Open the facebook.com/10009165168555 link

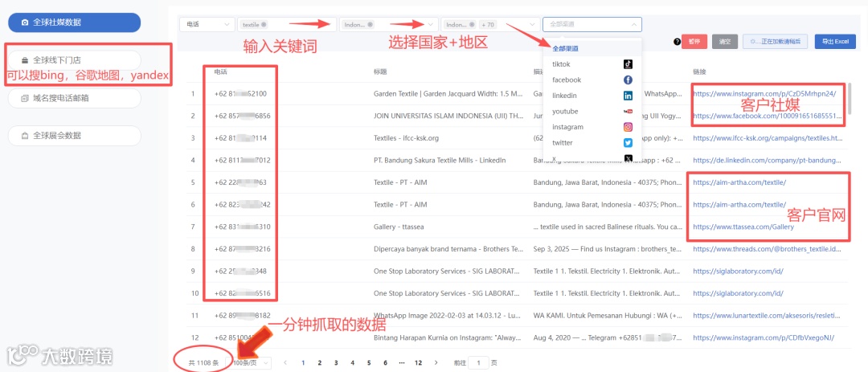[768, 116]
